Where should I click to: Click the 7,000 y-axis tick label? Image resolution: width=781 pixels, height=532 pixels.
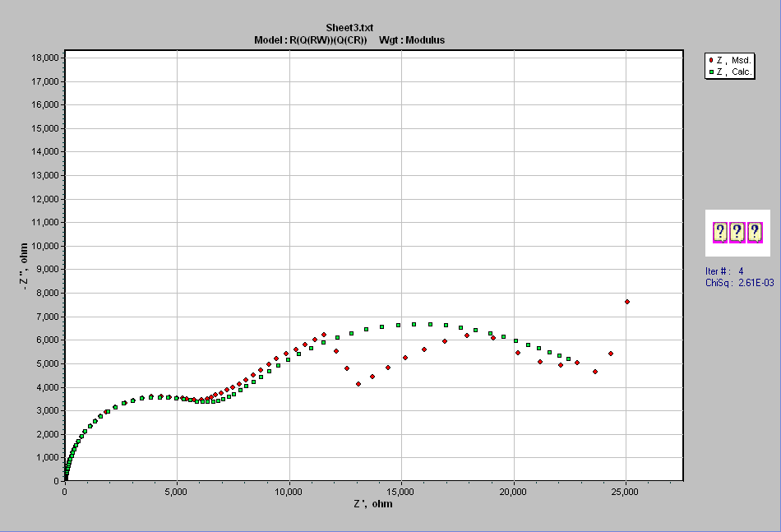pyautogui.click(x=48, y=317)
